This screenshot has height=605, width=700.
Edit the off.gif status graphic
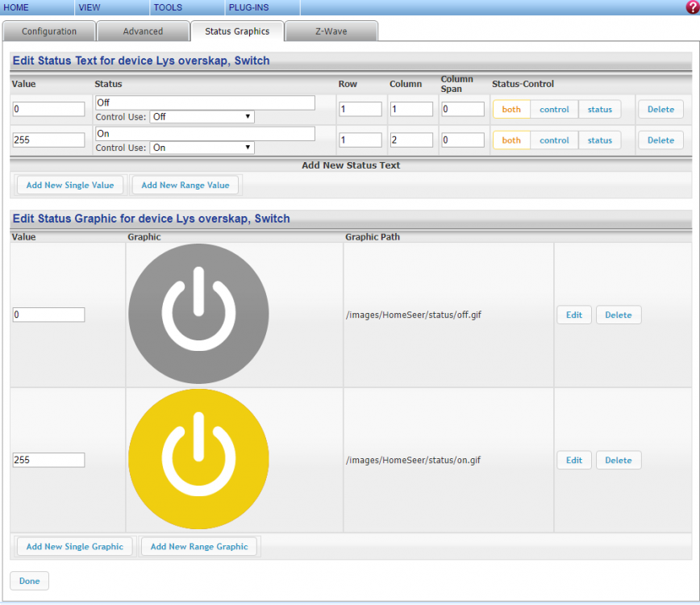(x=574, y=315)
